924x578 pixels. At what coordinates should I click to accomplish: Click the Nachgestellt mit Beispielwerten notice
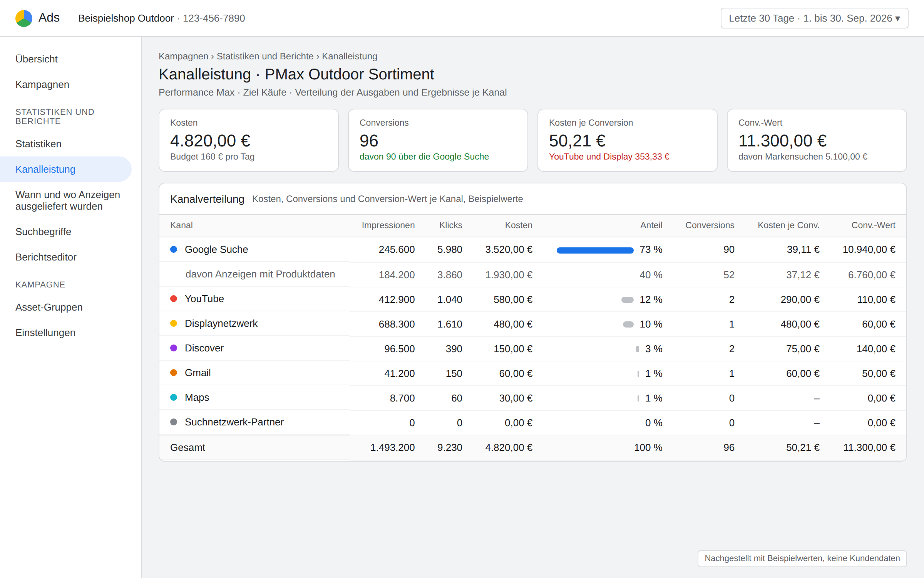point(802,558)
